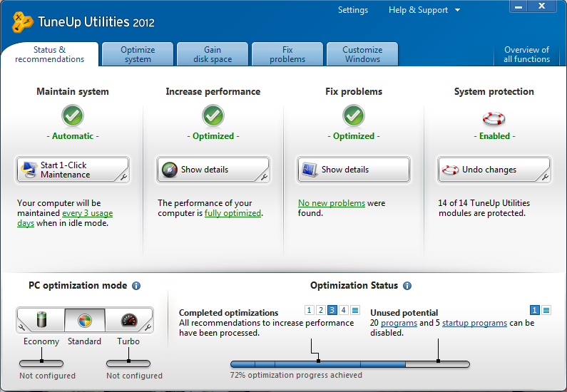Screen dimensions: 567x392
Task: Activate Turbo mode
Action: click(128, 320)
